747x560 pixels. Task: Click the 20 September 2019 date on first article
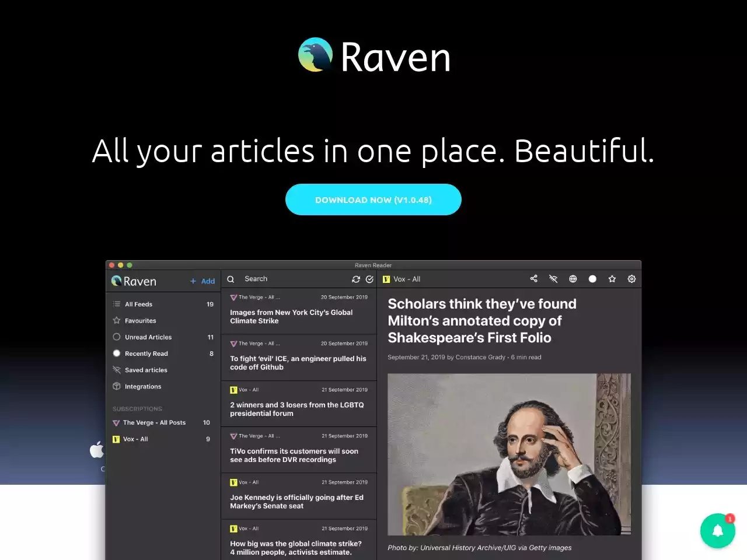pos(344,297)
